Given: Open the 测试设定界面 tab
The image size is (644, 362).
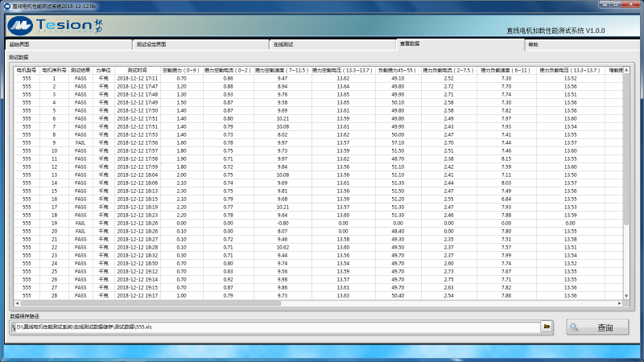Looking at the screenshot, I should click(x=151, y=44).
